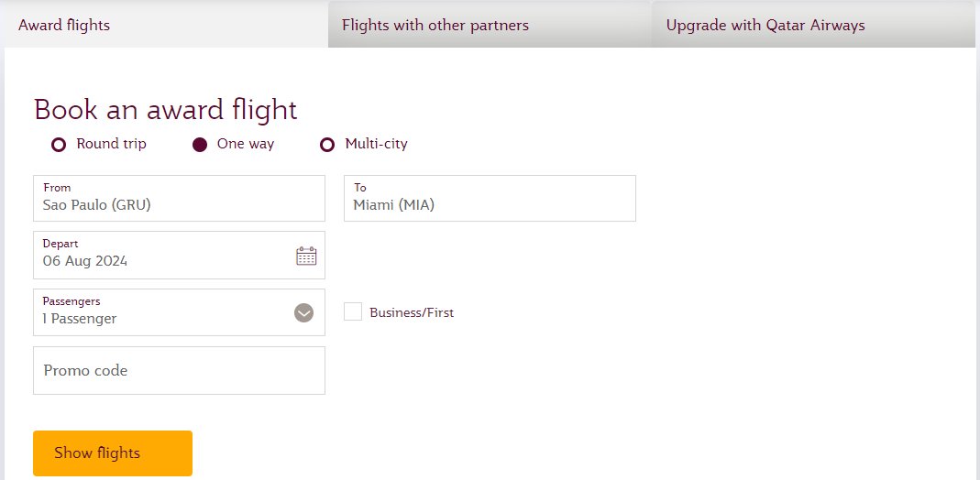Choose the Multi-city radio option
980x480 pixels.
coord(327,146)
